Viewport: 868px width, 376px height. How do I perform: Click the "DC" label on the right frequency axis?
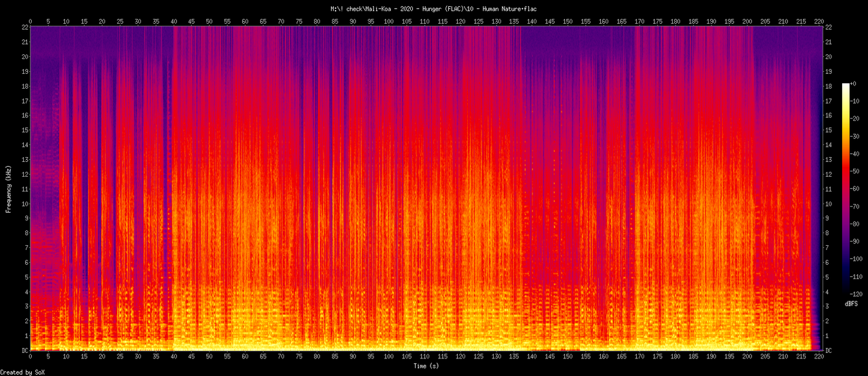pyautogui.click(x=829, y=350)
